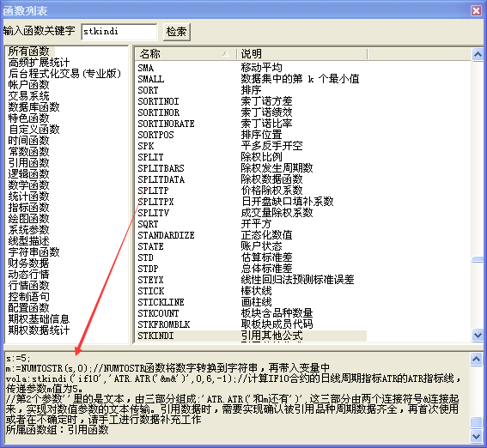Select the 时间函数 category
The image size is (487, 448).
pyautogui.click(x=29, y=141)
